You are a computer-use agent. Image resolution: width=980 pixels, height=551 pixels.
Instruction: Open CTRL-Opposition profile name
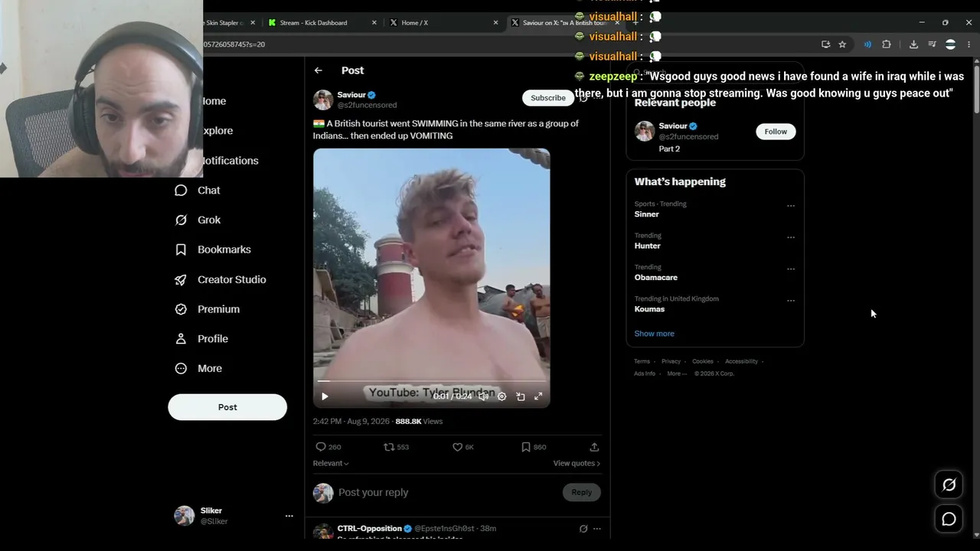tap(370, 529)
